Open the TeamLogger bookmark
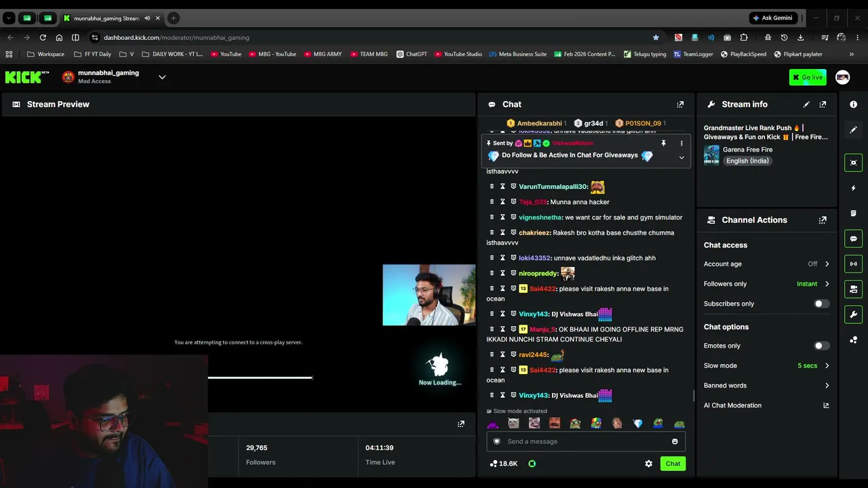This screenshot has width=868, height=488. coord(693,54)
